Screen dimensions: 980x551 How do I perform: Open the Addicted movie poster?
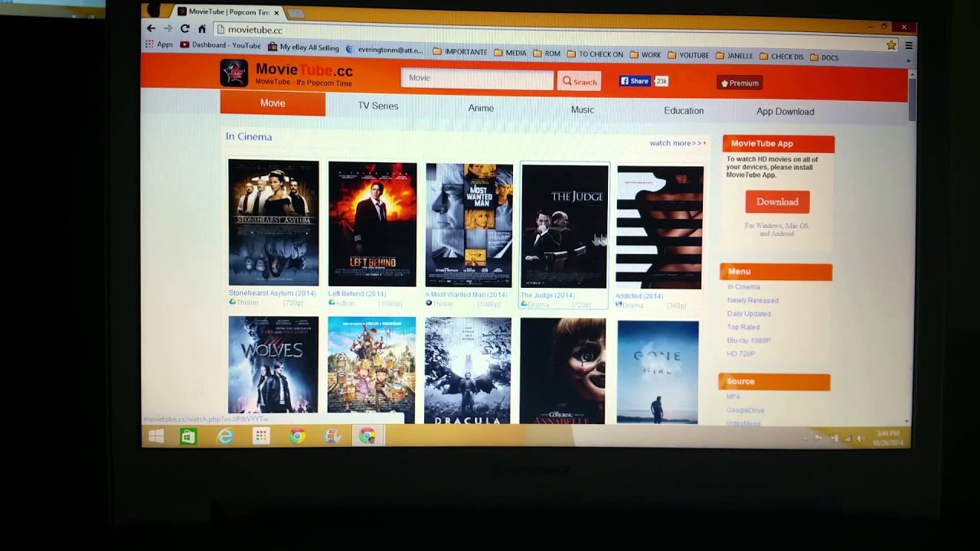(660, 227)
